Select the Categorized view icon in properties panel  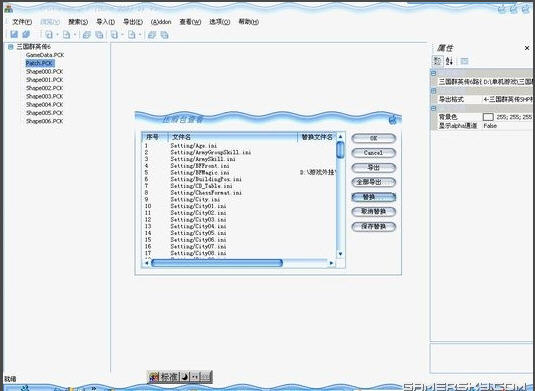(437, 61)
